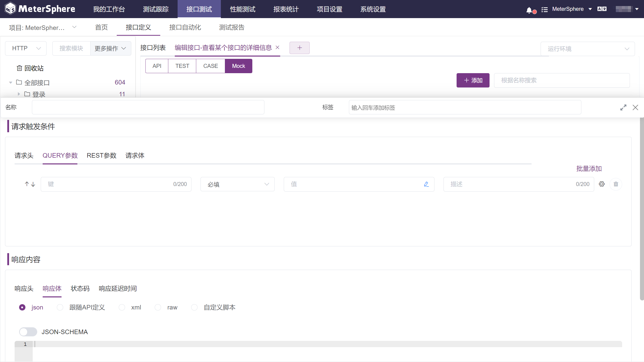The height and width of the screenshot is (362, 644).
Task: Click the 添加 plus button
Action: [472, 80]
